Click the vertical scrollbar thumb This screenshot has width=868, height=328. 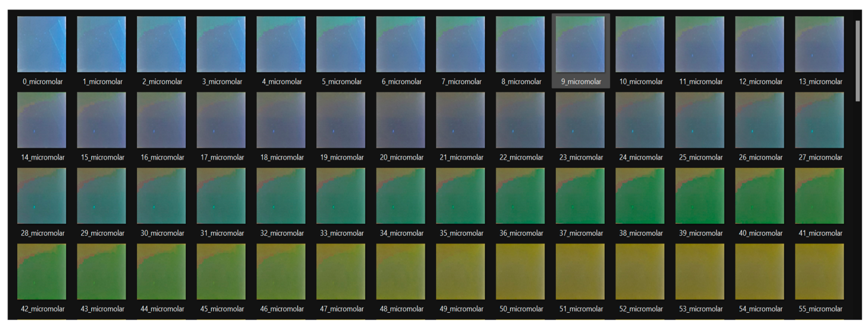pyautogui.click(x=858, y=61)
